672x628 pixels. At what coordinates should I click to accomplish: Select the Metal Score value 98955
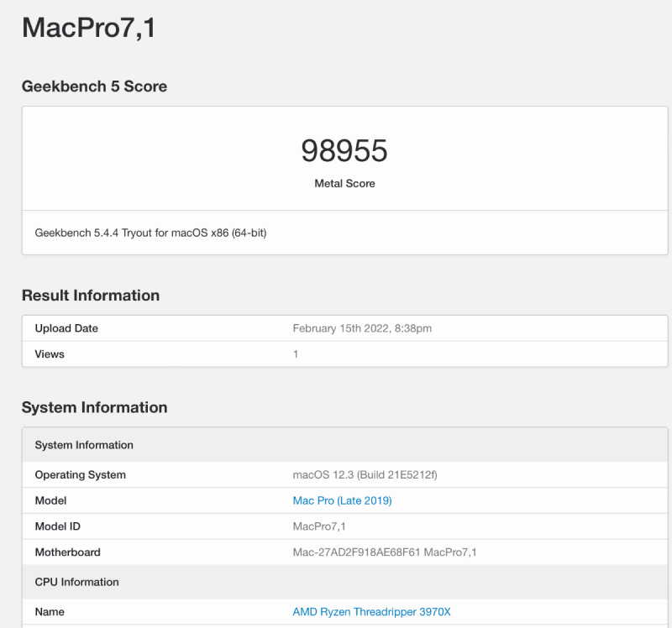(344, 151)
